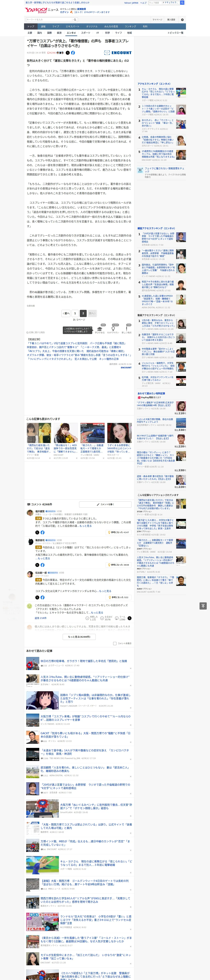Open settings gear icon in header

click(182, 20)
